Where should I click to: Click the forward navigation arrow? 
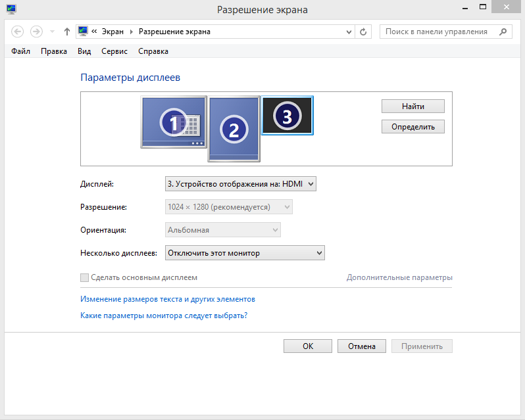pyautogui.click(x=36, y=32)
